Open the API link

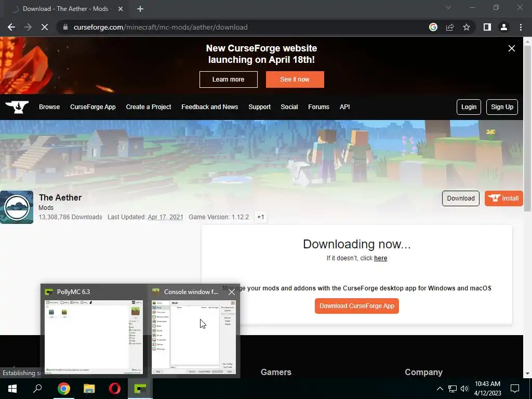pos(345,107)
